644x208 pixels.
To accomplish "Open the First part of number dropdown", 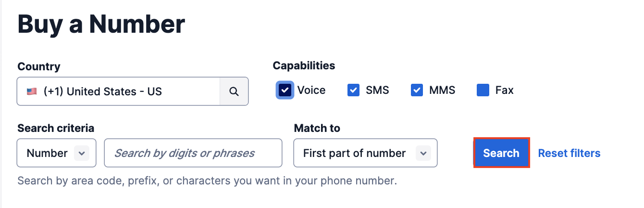I will pos(366,153).
